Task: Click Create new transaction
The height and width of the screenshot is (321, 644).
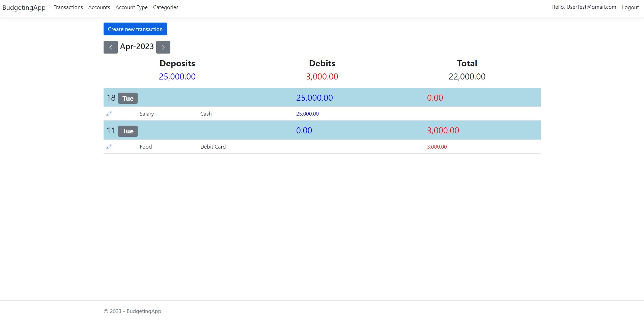Action: [135, 29]
